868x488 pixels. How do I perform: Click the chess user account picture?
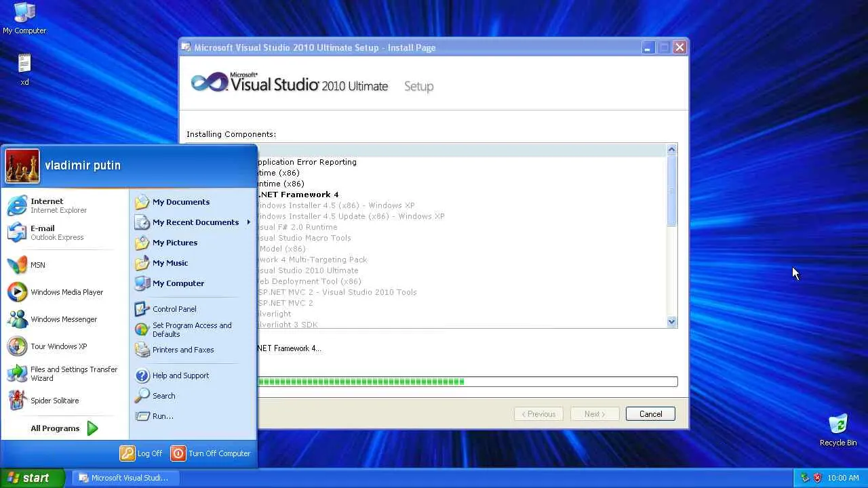(22, 166)
